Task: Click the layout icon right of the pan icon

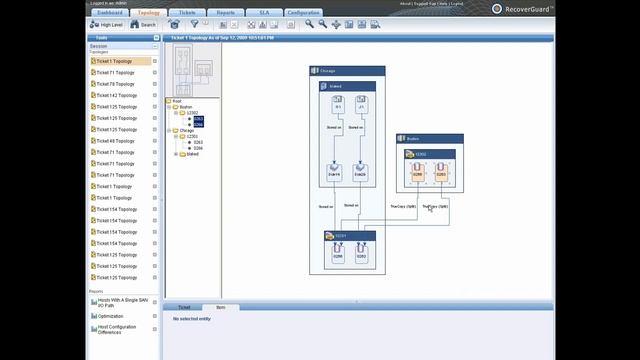Action: point(349,24)
